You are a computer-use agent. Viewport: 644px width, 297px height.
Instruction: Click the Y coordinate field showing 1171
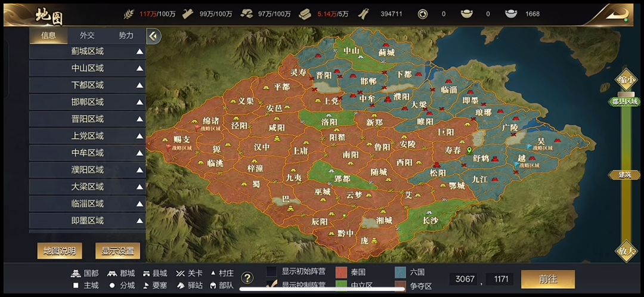[x=500, y=279]
